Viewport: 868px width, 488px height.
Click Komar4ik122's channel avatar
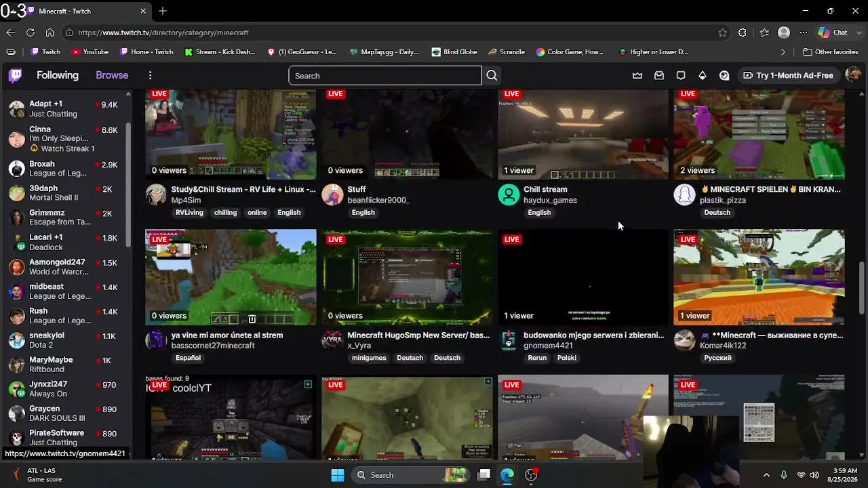tap(684, 340)
